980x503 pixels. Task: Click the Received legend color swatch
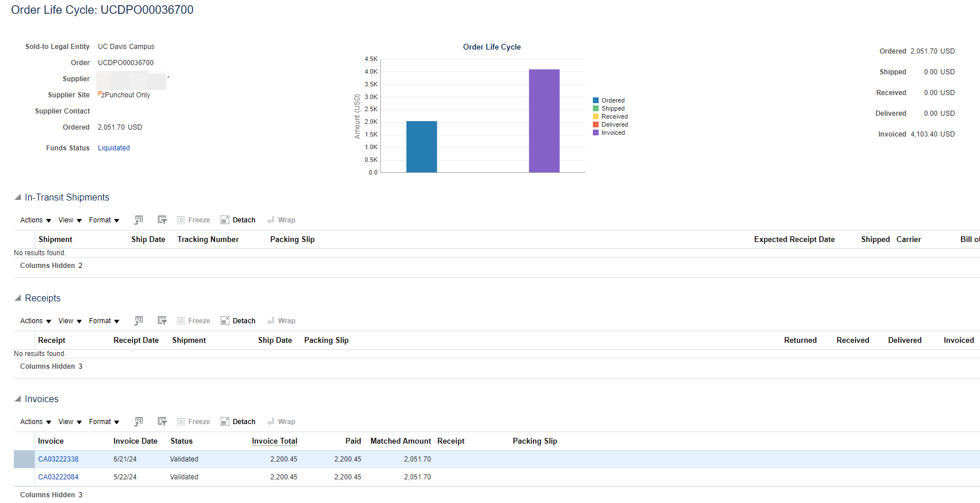point(596,116)
